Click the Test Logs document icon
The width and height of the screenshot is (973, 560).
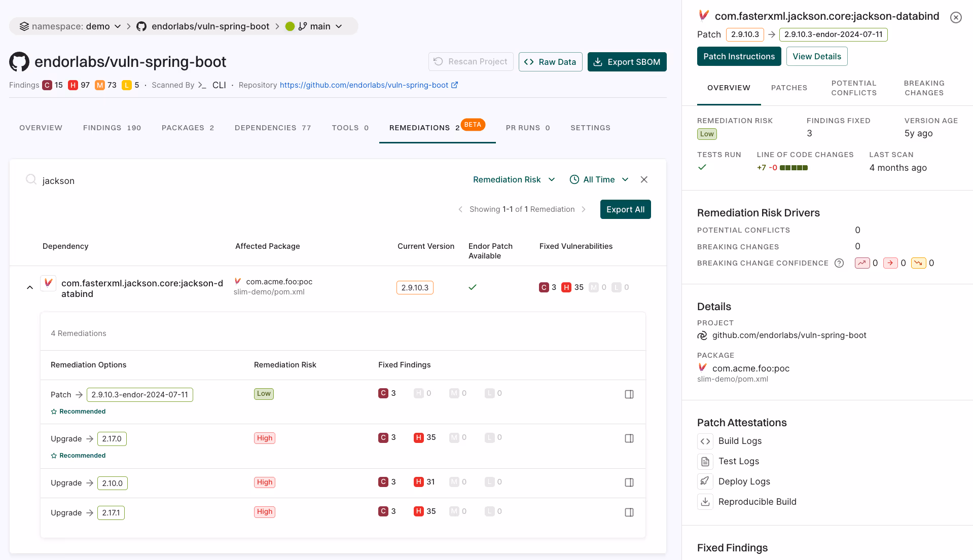coord(705,462)
